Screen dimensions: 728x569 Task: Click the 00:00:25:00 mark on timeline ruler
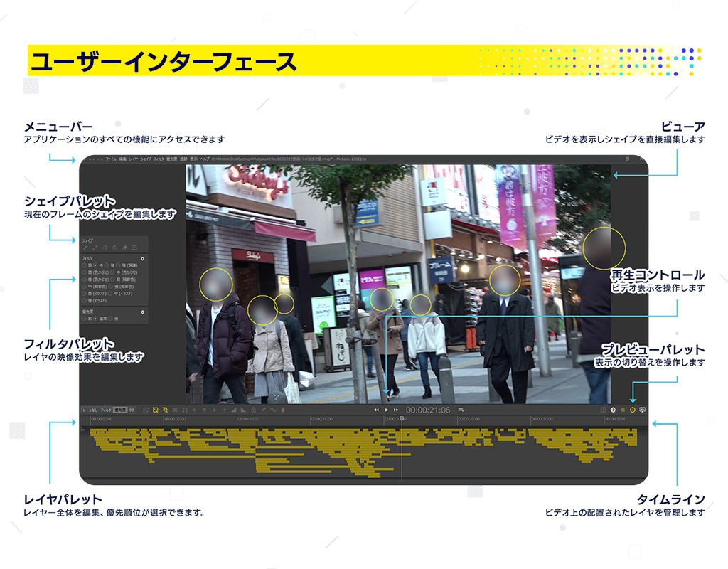[469, 419]
